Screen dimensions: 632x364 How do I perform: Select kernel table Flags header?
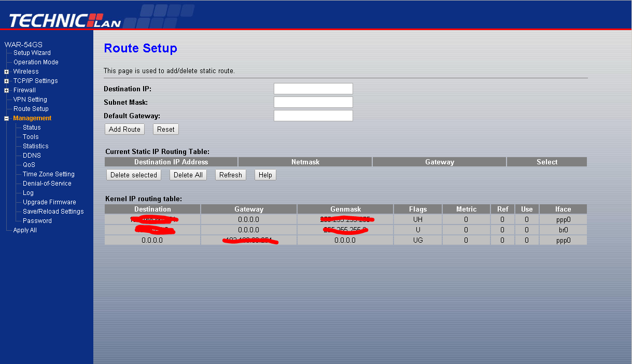tap(418, 209)
